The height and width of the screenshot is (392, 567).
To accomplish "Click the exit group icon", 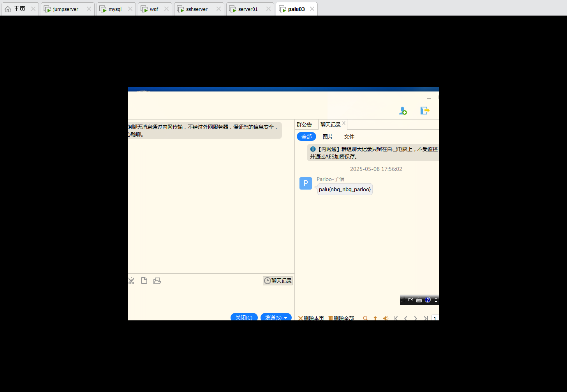I will [424, 111].
